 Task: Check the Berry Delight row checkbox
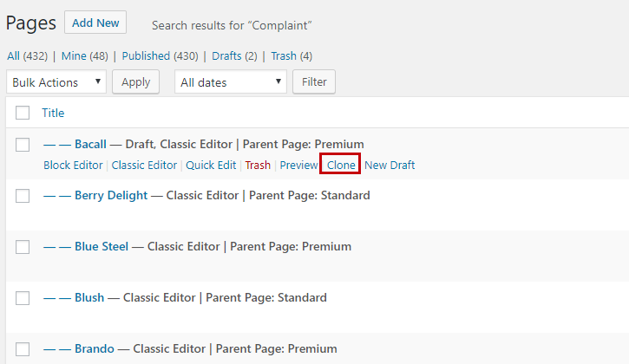click(23, 196)
